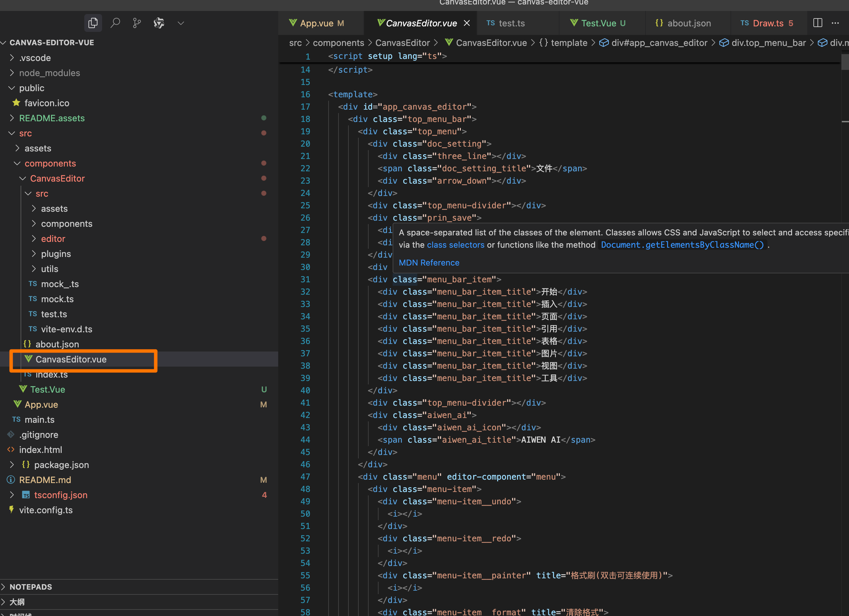Viewport: 849px width, 616px height.
Task: Open the Search view icon
Action: (115, 23)
